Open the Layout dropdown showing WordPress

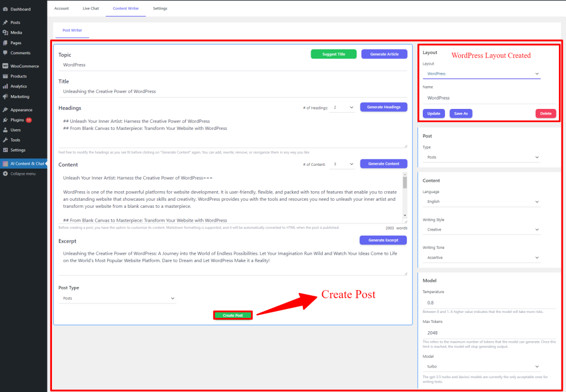[x=481, y=73]
